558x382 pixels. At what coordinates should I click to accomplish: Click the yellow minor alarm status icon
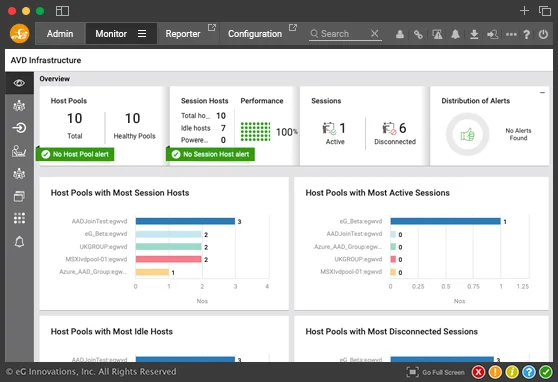pos(512,372)
